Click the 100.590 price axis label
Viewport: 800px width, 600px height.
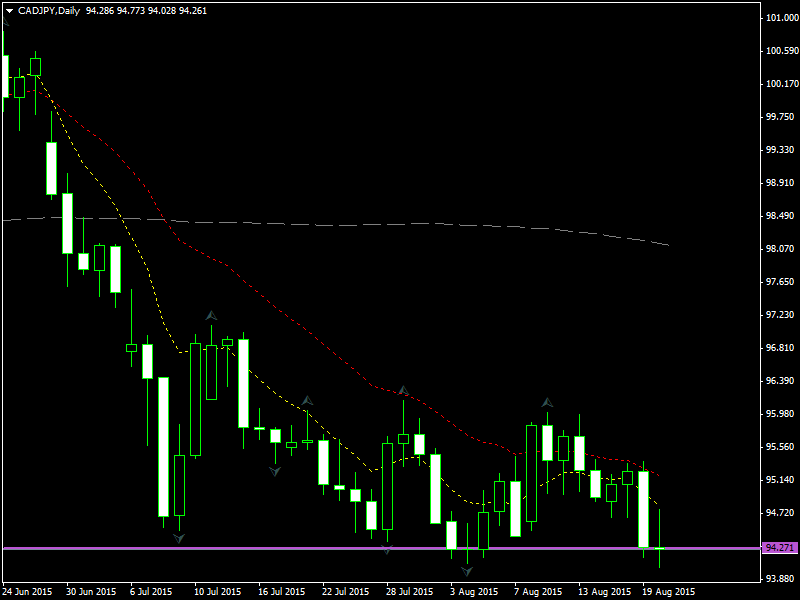tap(782, 51)
